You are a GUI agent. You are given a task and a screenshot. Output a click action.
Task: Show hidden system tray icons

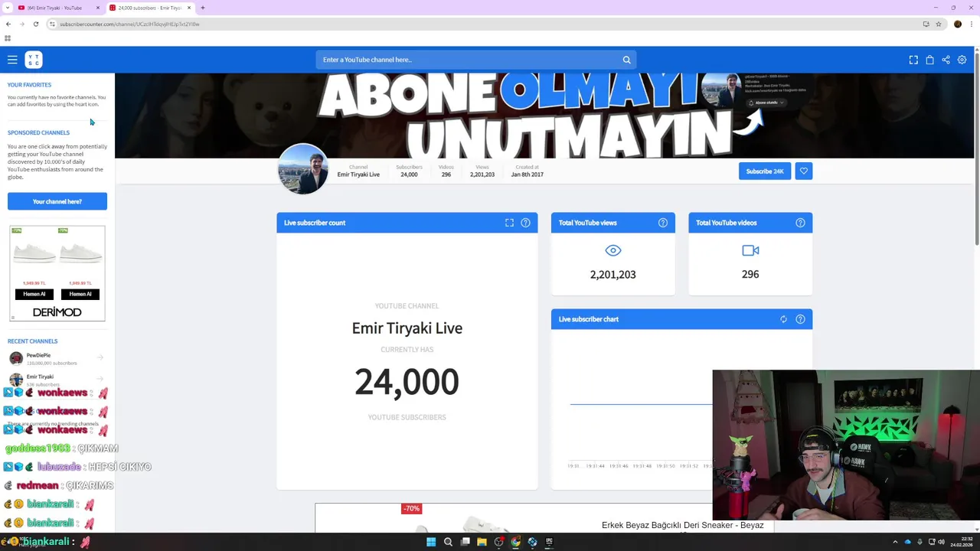pos(895,542)
